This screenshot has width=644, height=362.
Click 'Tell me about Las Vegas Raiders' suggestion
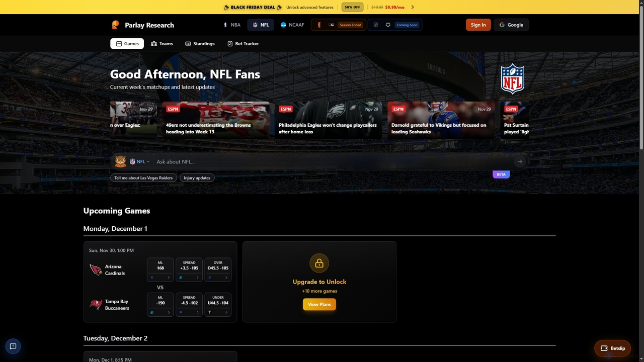tap(143, 177)
